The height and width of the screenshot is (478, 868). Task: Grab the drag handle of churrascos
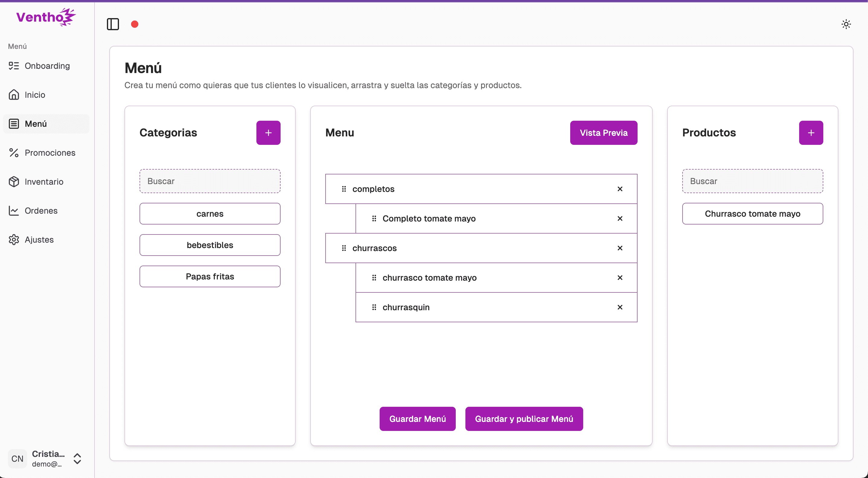point(344,248)
